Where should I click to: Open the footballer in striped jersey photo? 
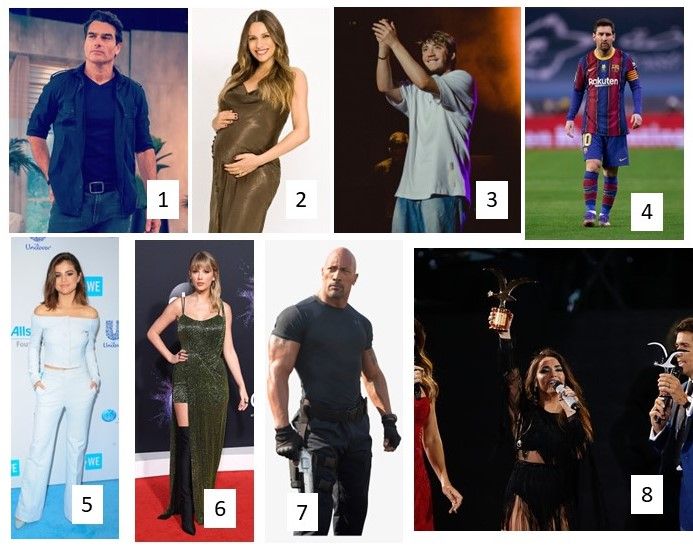click(x=604, y=123)
